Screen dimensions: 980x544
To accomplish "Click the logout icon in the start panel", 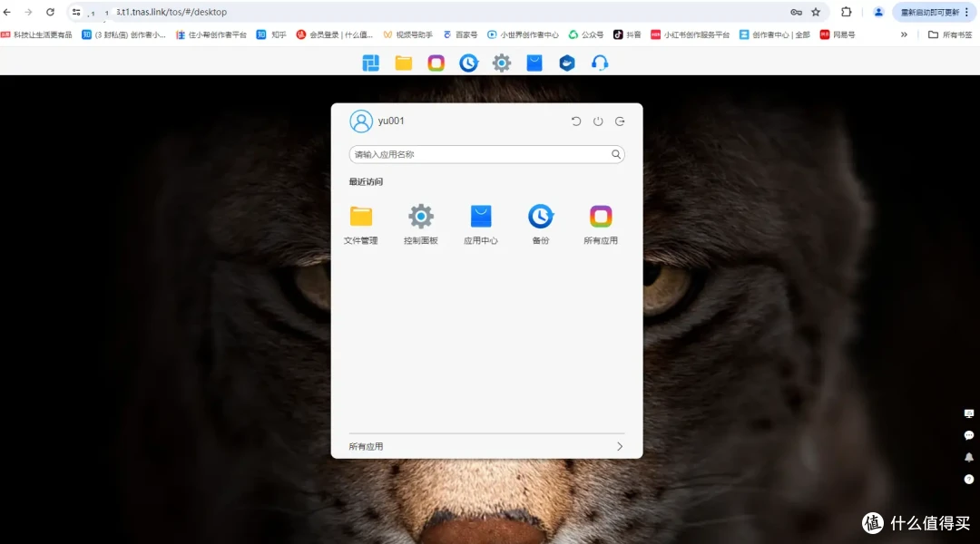I will pyautogui.click(x=620, y=121).
